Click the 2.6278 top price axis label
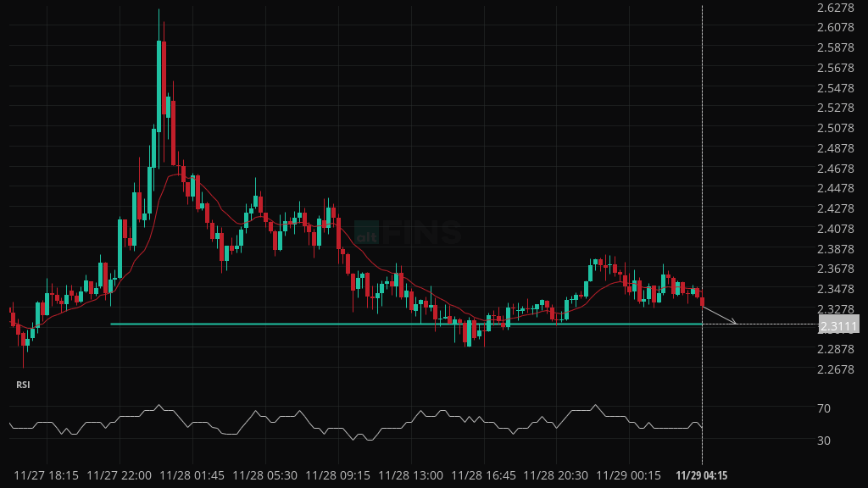868x488 pixels. click(x=835, y=8)
